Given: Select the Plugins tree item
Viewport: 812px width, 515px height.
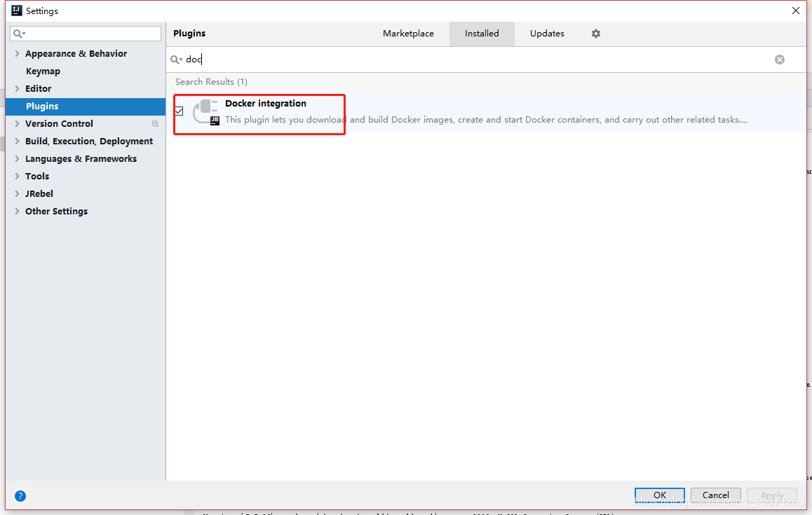Looking at the screenshot, I should pos(86,107).
